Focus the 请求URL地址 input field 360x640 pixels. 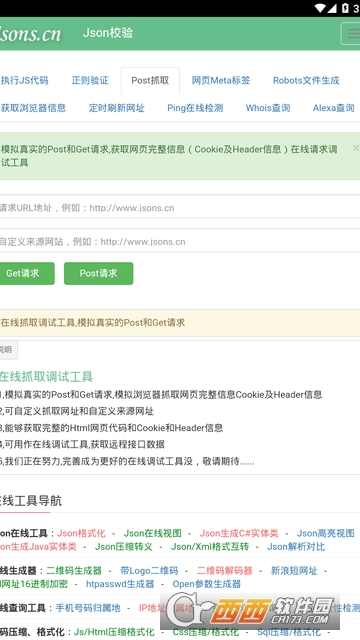180,207
